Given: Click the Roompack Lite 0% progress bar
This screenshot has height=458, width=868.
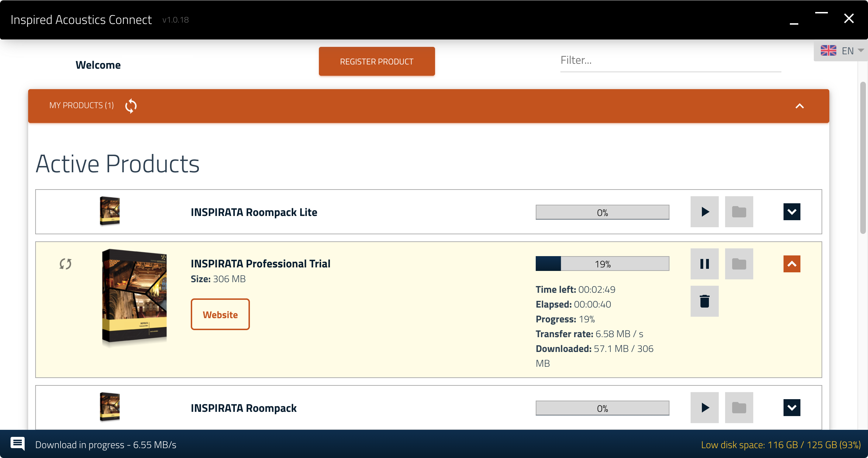Looking at the screenshot, I should tap(603, 212).
